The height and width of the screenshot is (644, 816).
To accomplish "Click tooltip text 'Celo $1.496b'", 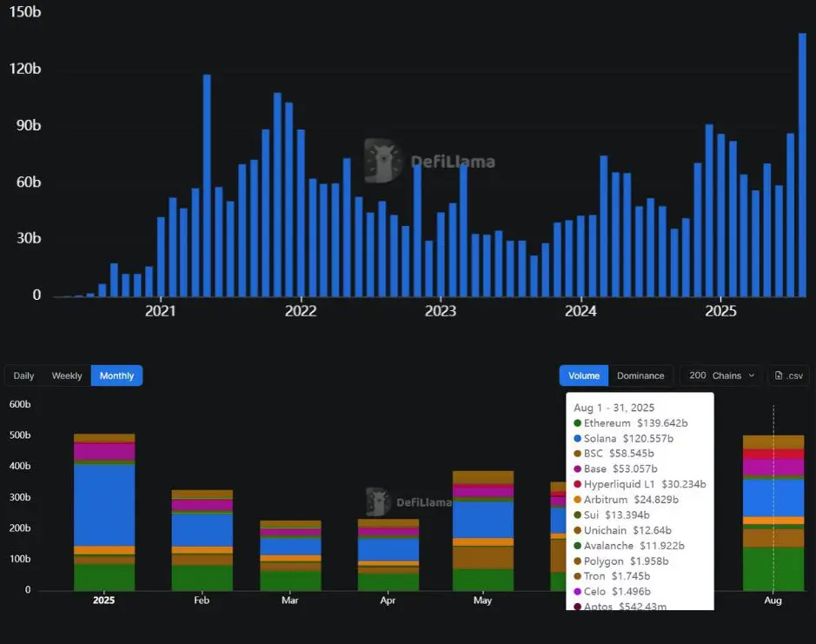I will pos(617,591).
